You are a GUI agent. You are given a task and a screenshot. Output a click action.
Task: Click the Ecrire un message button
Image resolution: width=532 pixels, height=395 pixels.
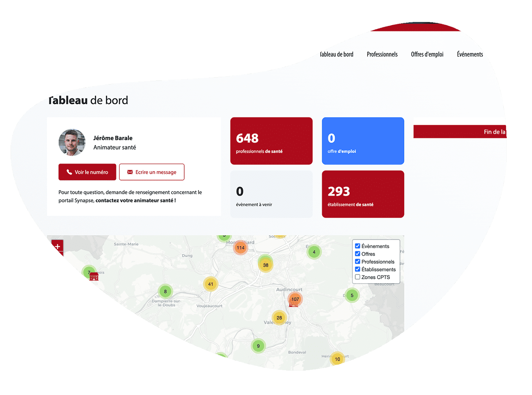(152, 172)
